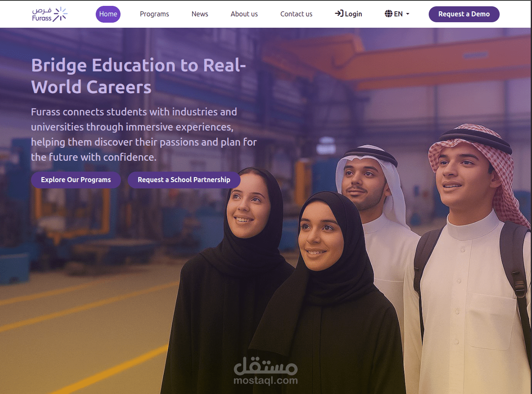The image size is (532, 394).
Task: Click the Request a Demo button
Action: pyautogui.click(x=464, y=14)
